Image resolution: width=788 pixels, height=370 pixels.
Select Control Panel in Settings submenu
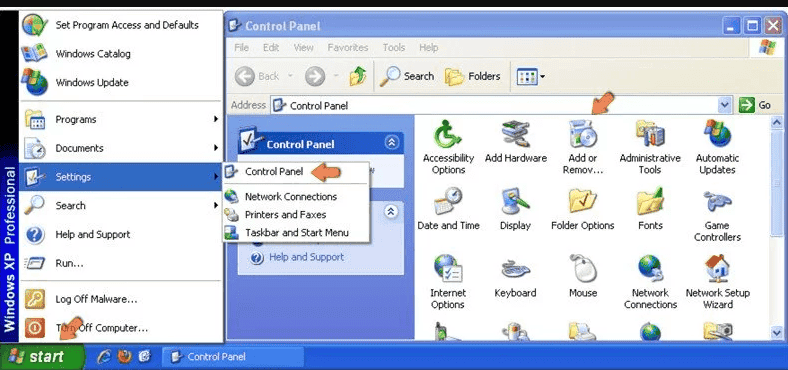[x=297, y=172]
